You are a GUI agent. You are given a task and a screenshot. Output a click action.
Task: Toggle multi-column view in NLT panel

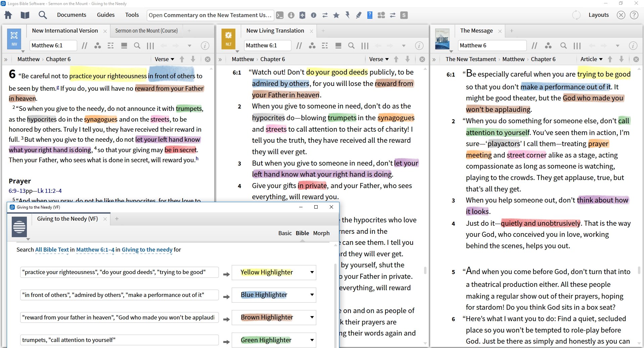coord(365,46)
